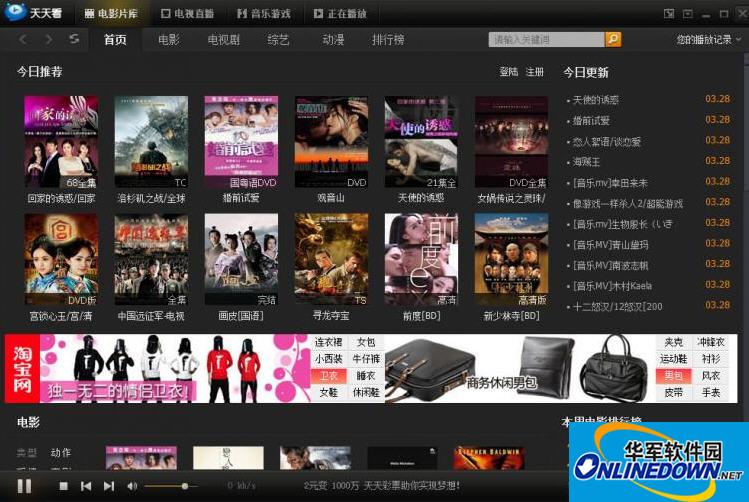Viewport: 749px width, 502px height.
Task: Open 恋人絮语/谈恋爱 update entry
Action: 607,141
